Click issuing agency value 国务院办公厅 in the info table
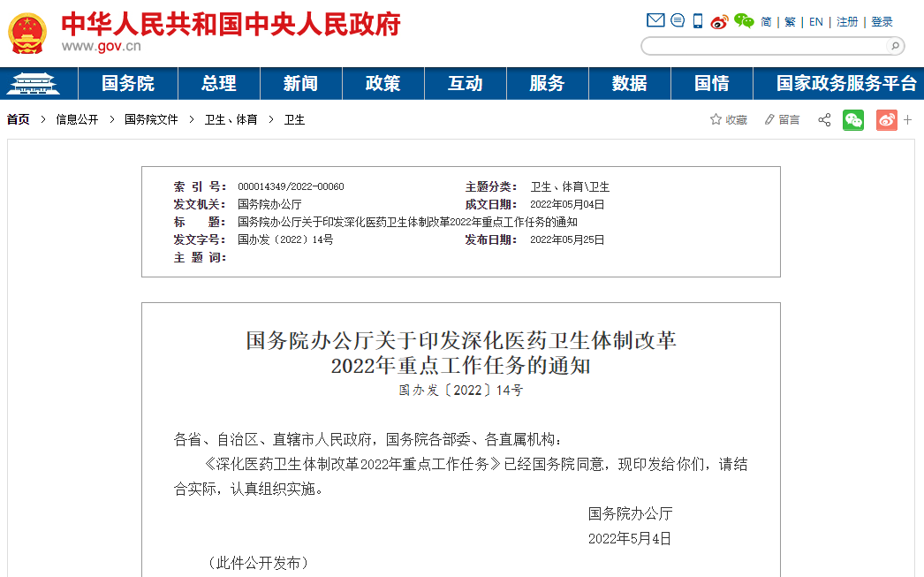This screenshot has width=924, height=577. 269,204
